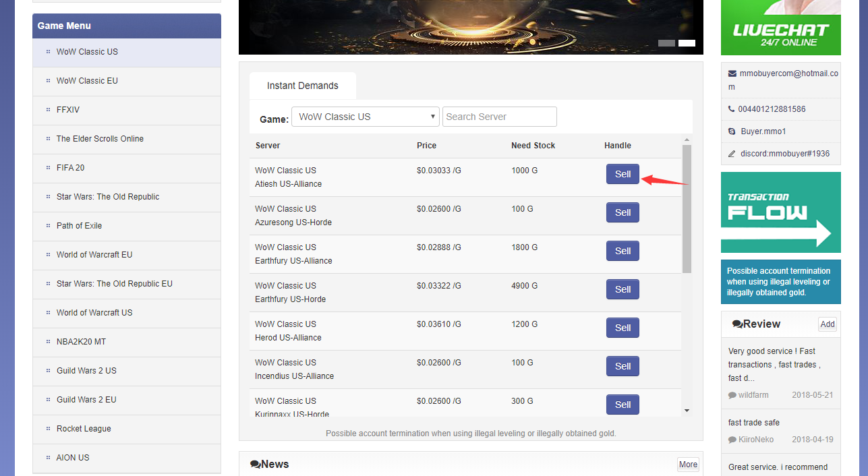This screenshot has width=868, height=476.
Task: Click More in the News section
Action: (x=687, y=464)
